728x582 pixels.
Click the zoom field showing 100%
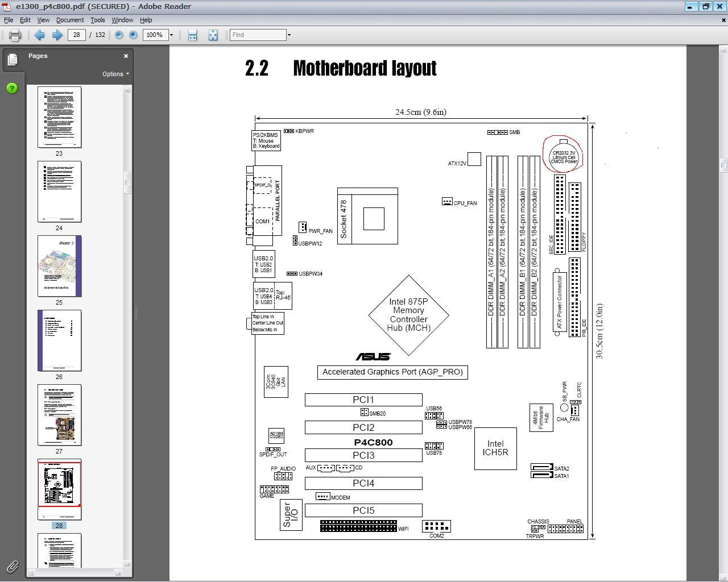pyautogui.click(x=155, y=35)
